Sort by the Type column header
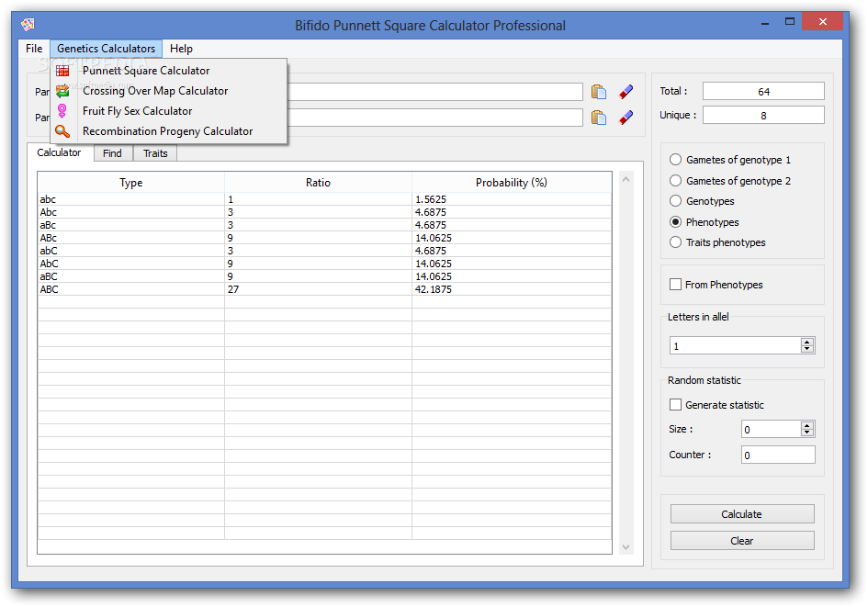Screen dimensions: 868x607 (131, 183)
